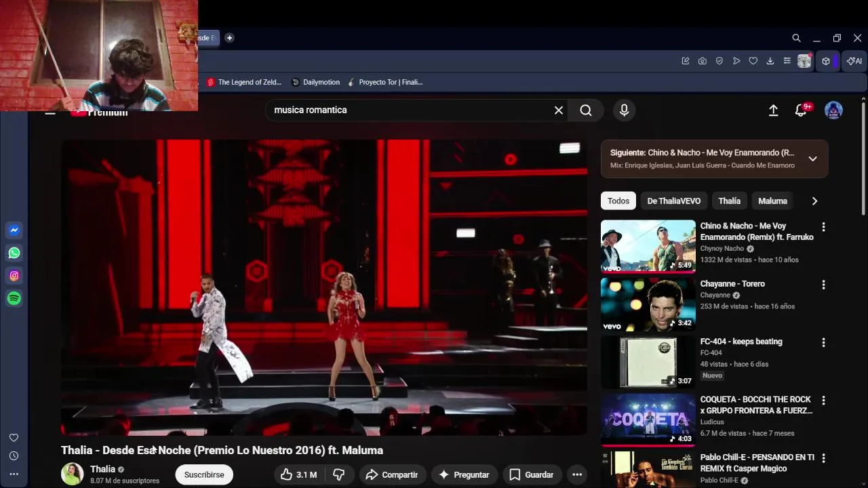Open YouTube notifications bell
This screenshot has height=488, width=868.
click(x=801, y=110)
